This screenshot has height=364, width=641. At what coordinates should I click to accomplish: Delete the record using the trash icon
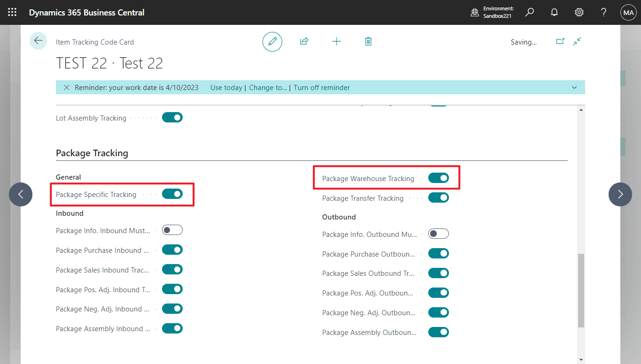(x=368, y=41)
